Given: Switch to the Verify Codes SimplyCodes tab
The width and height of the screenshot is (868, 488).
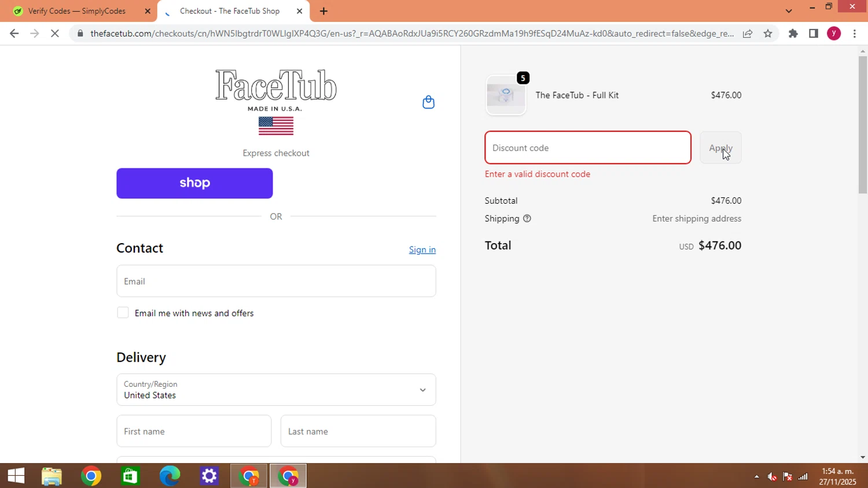Looking at the screenshot, I should pyautogui.click(x=78, y=11).
